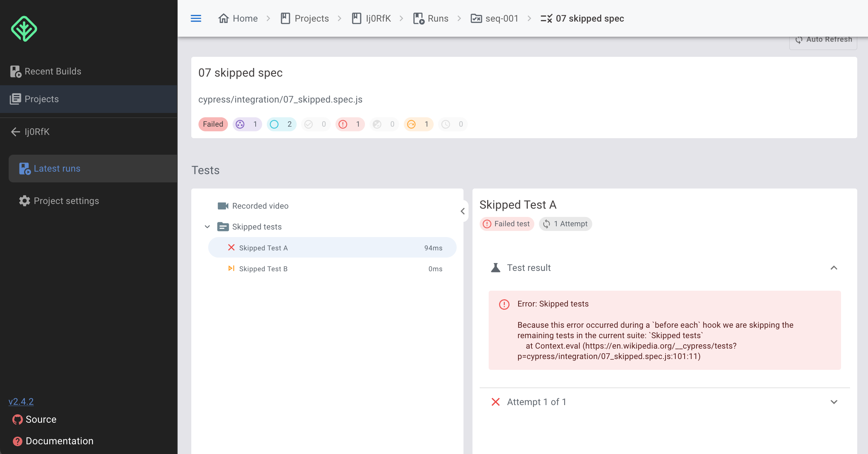Select Project settings in the sidebar
This screenshot has width=868, height=454.
pos(66,201)
